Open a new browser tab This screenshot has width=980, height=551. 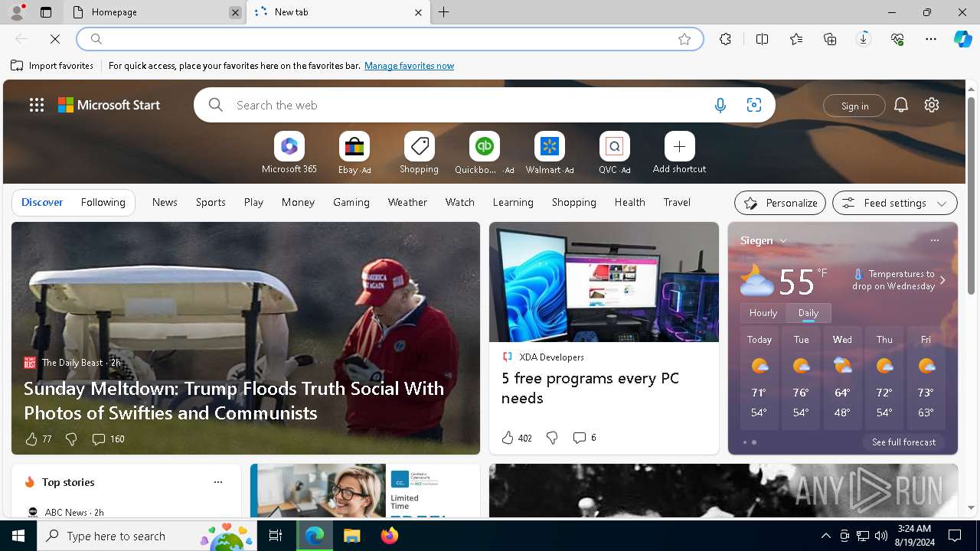(x=444, y=12)
